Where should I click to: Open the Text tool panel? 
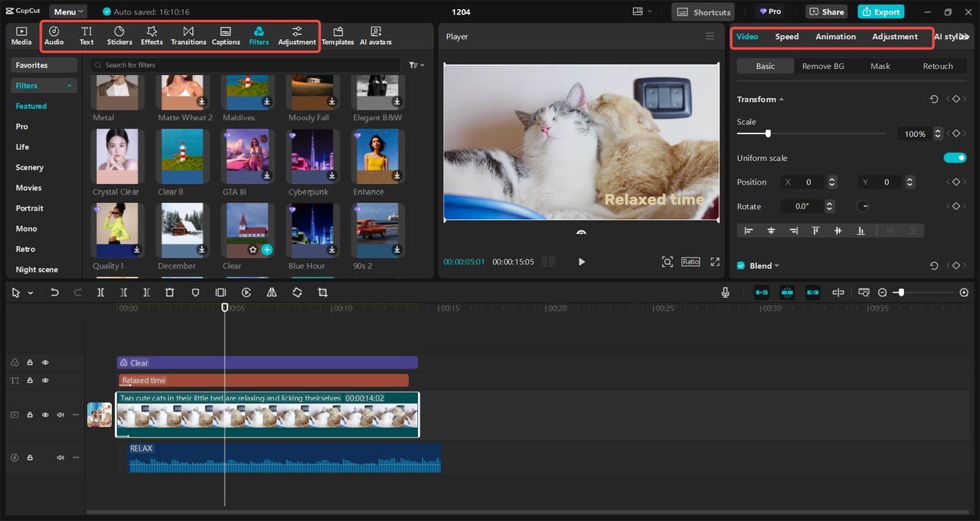click(87, 36)
